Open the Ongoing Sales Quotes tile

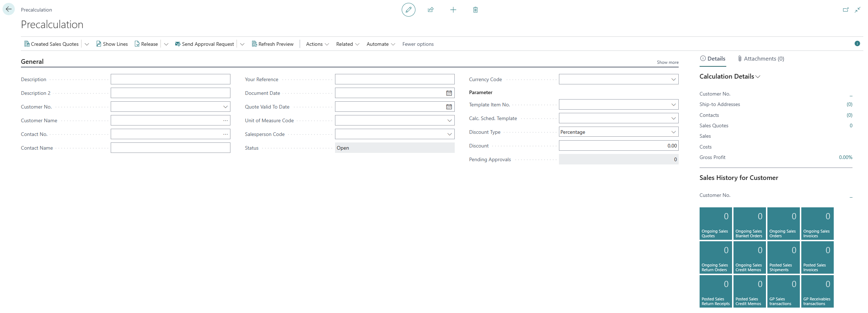point(715,224)
